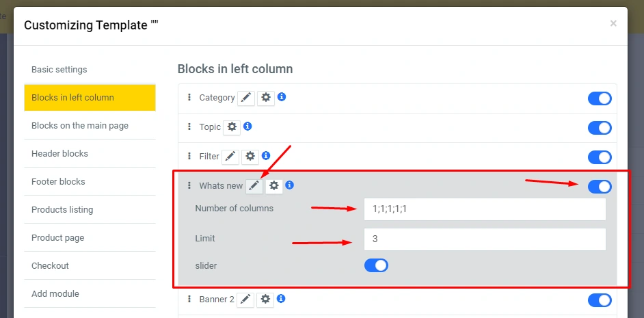Toggle the slider option switch

pyautogui.click(x=376, y=265)
